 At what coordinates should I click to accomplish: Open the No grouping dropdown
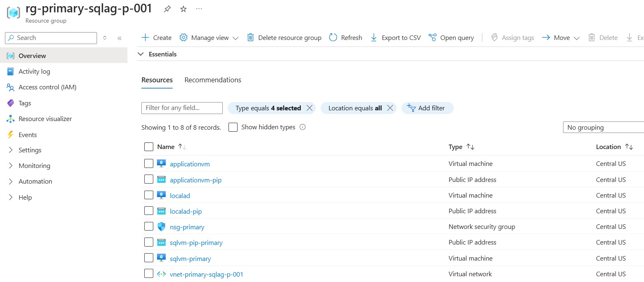pos(603,128)
